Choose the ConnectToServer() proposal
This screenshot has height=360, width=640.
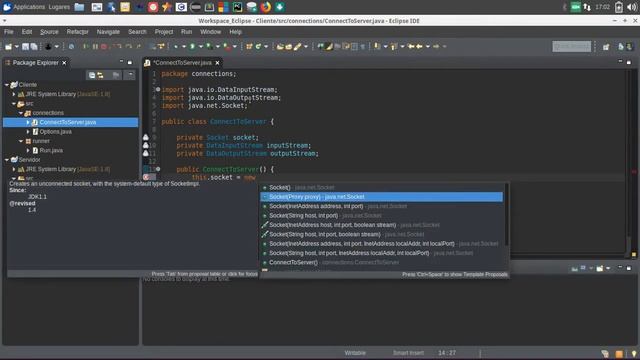(x=382, y=262)
